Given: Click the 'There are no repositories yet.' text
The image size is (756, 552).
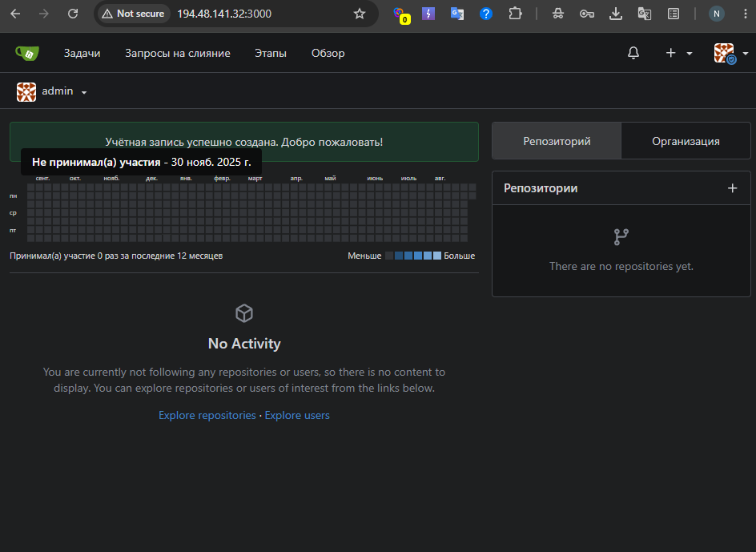Looking at the screenshot, I should pos(621,266).
